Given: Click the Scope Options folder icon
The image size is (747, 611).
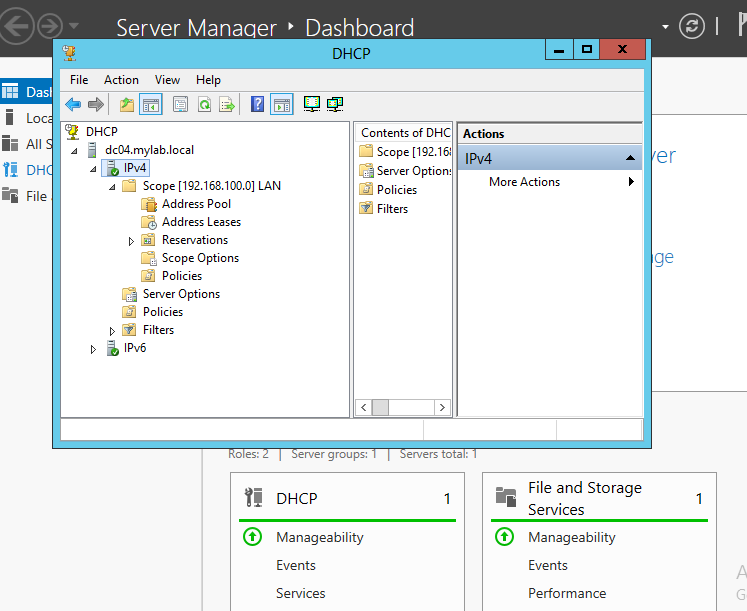Looking at the screenshot, I should (149, 259).
